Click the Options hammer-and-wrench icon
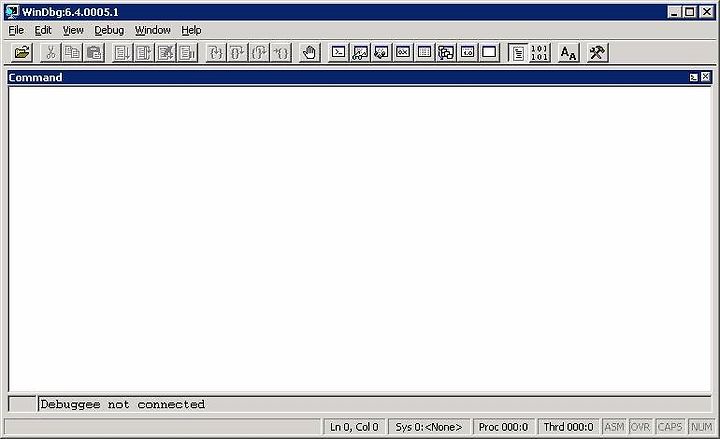Image resolution: width=720 pixels, height=439 pixels. click(x=597, y=53)
